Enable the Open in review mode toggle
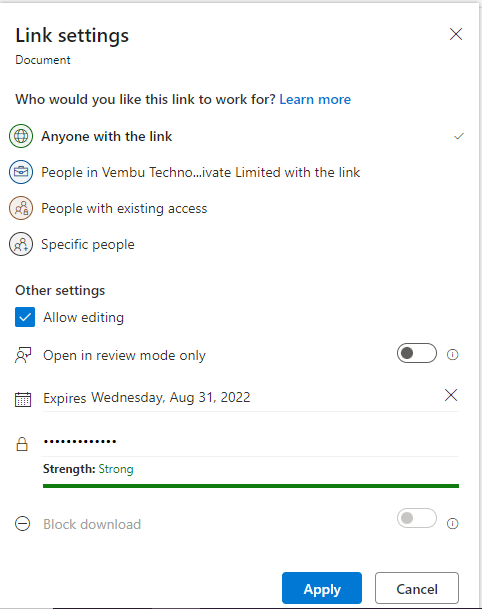The width and height of the screenshot is (482, 609). tap(417, 353)
